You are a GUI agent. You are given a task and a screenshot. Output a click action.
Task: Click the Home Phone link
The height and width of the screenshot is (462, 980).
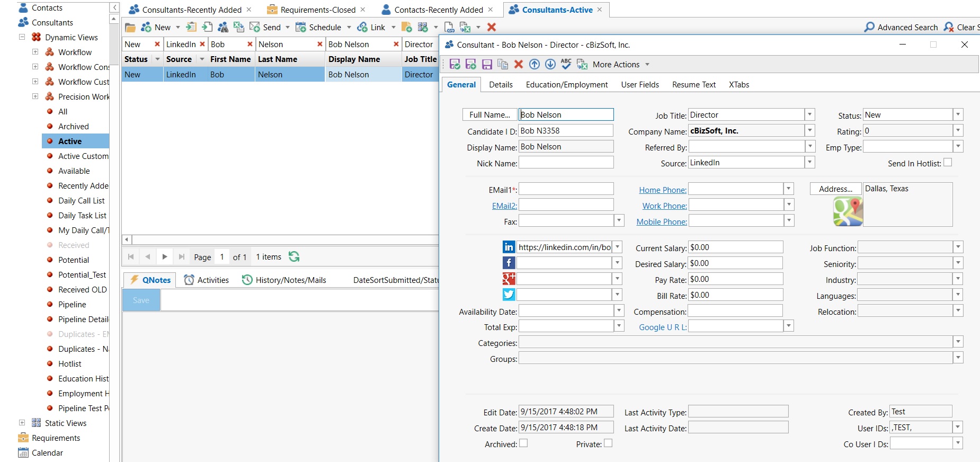tap(663, 190)
